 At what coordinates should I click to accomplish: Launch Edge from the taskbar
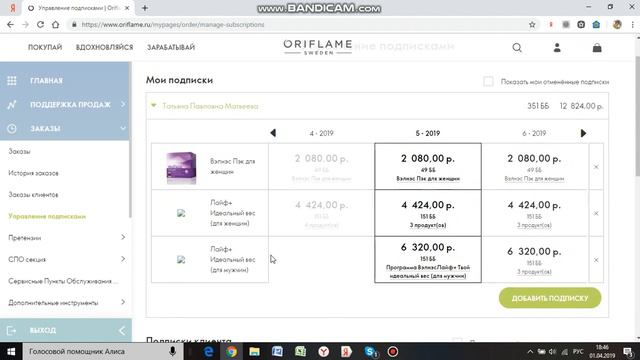click(209, 351)
